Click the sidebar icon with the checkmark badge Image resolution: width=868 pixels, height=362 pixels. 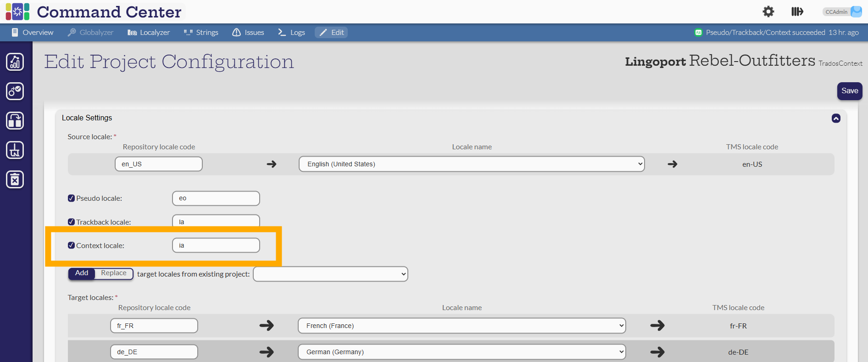coord(15,91)
